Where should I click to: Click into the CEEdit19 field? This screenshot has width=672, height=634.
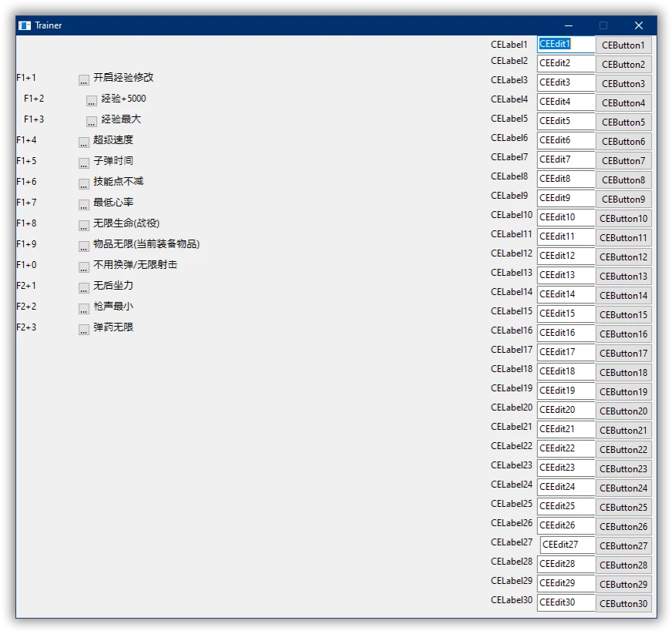(566, 391)
